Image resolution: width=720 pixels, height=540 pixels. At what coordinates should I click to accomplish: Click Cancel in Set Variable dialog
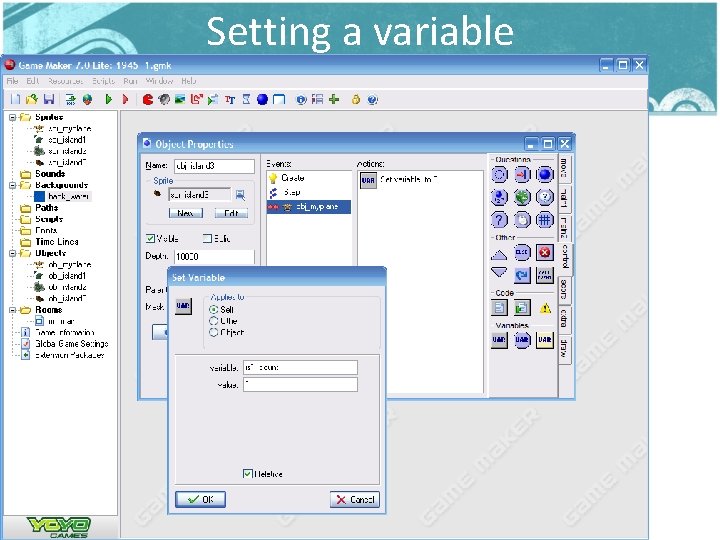pos(355,499)
